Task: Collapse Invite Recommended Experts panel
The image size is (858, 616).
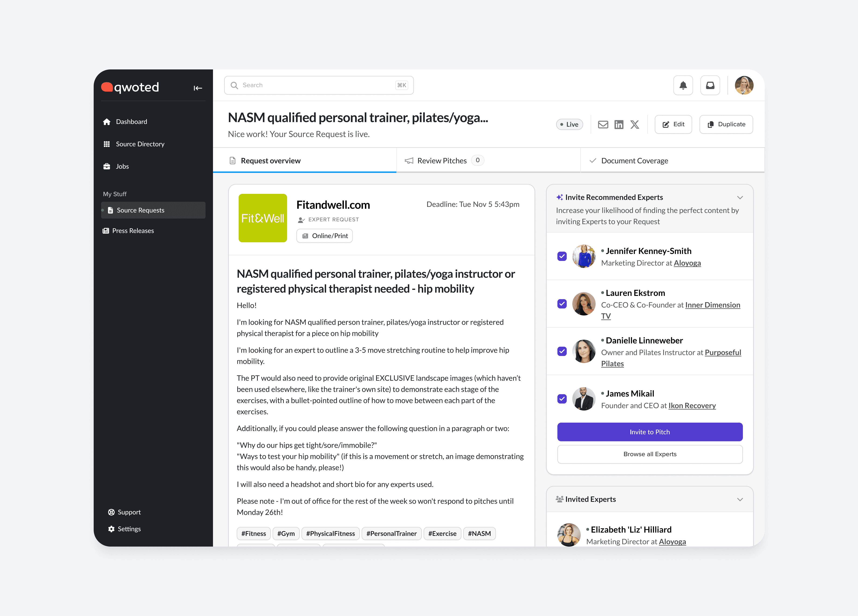Action: coord(740,197)
